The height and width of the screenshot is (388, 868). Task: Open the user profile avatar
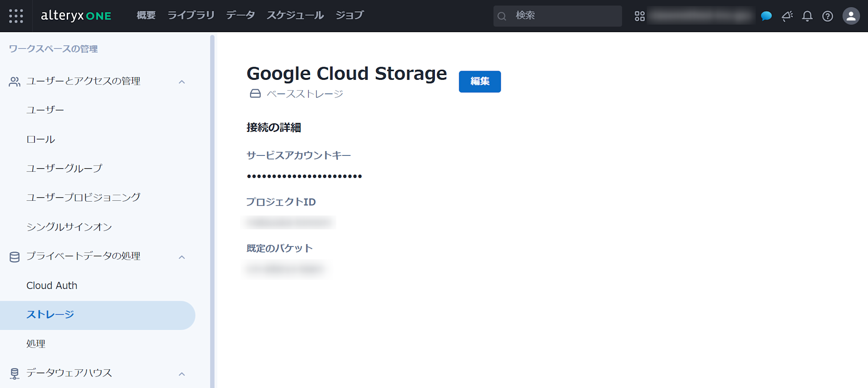pyautogui.click(x=851, y=16)
